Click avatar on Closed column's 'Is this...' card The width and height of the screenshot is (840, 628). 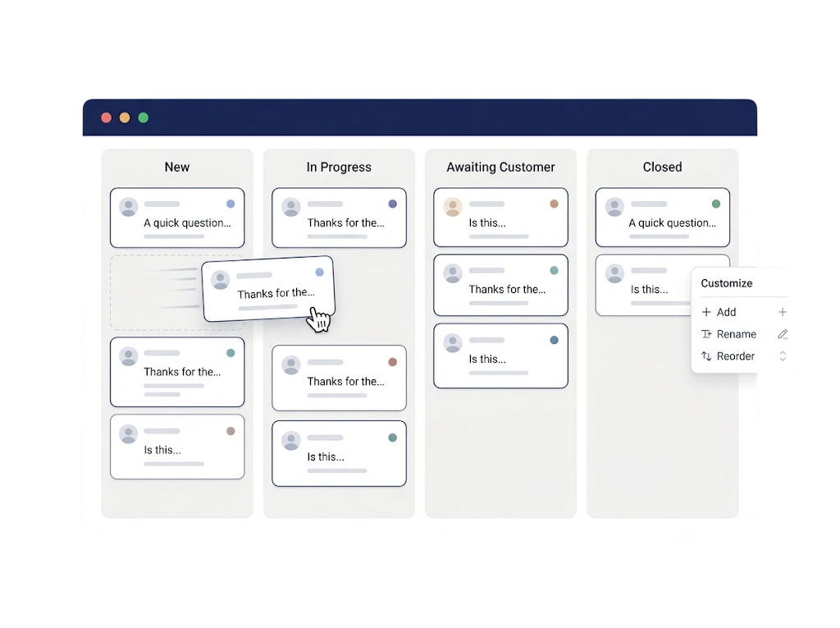tap(614, 273)
